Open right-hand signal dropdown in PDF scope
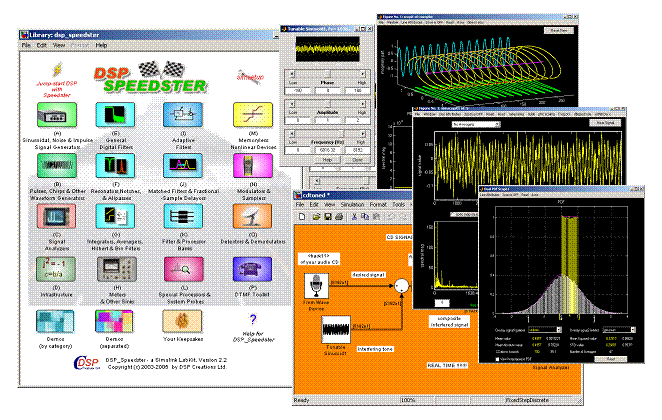 619,330
